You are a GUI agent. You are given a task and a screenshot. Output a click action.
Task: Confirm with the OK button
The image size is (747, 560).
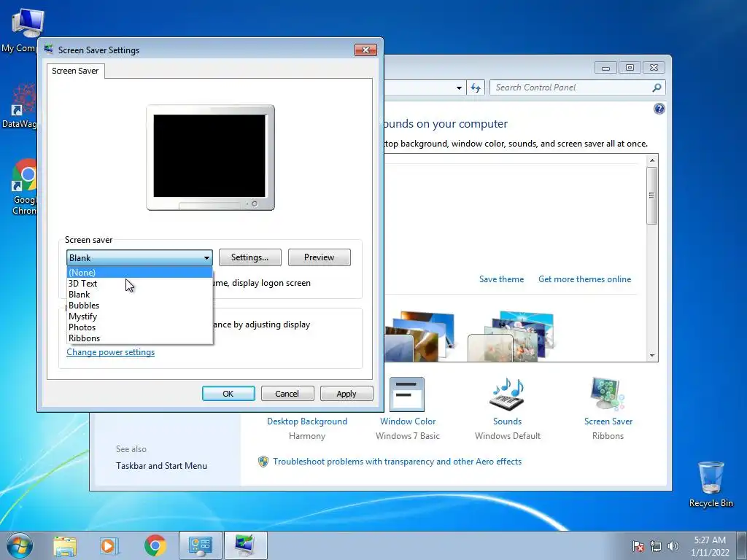tap(228, 393)
